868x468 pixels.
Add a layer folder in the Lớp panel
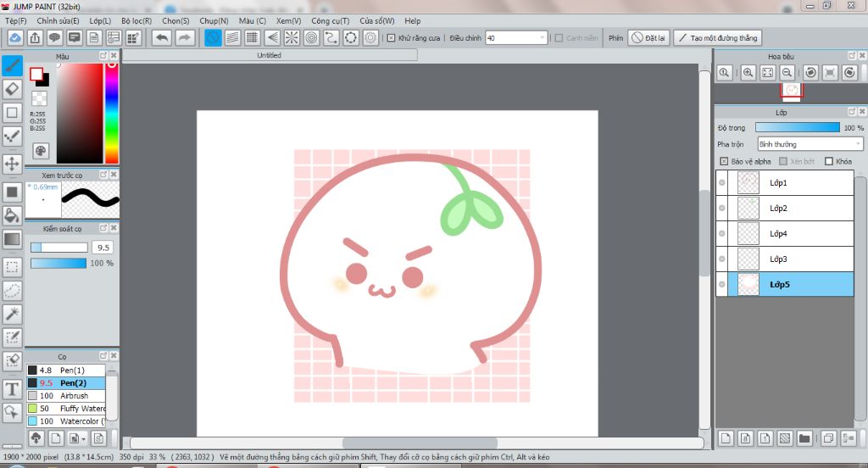point(804,438)
